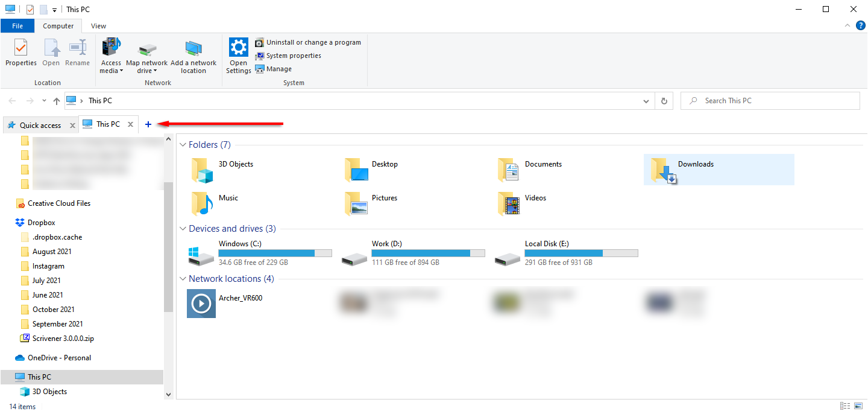868x414 pixels.
Task: Click the Windows (C:) capacity bar
Action: point(275,253)
